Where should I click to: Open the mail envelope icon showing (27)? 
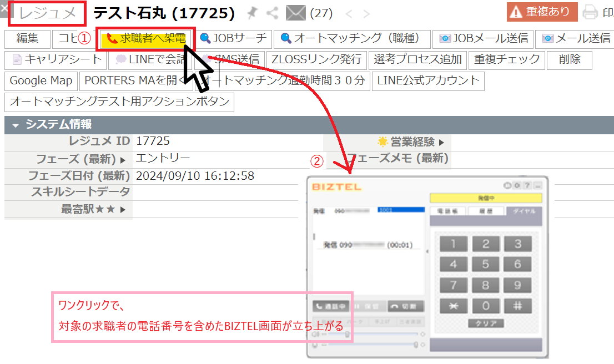[x=296, y=13]
